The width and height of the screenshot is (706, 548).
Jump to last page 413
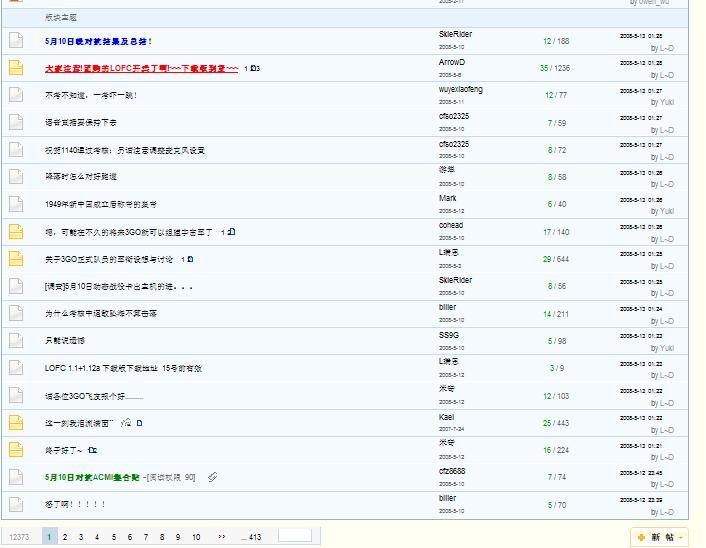[252, 537]
